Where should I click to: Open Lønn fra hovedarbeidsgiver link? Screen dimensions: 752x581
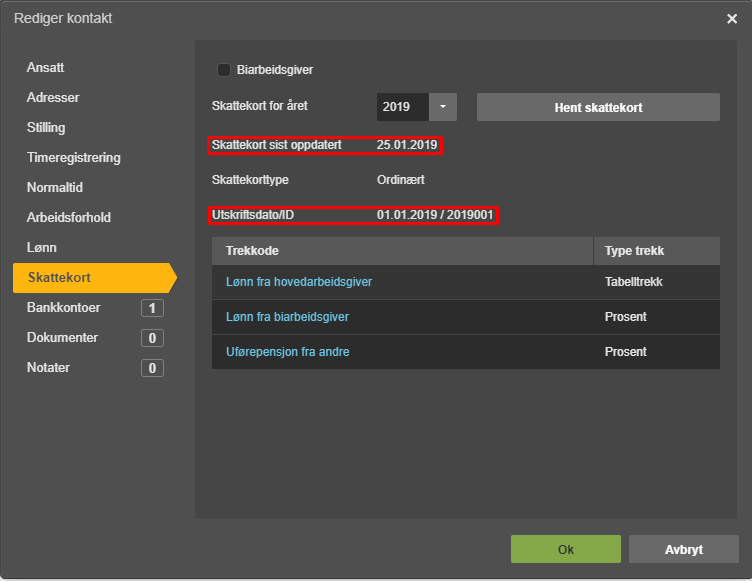click(x=299, y=282)
